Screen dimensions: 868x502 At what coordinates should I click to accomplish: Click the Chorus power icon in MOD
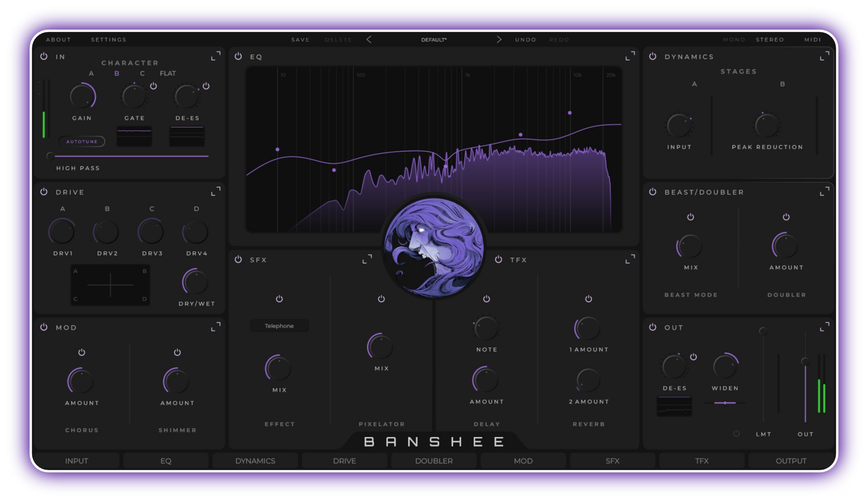tap(81, 353)
